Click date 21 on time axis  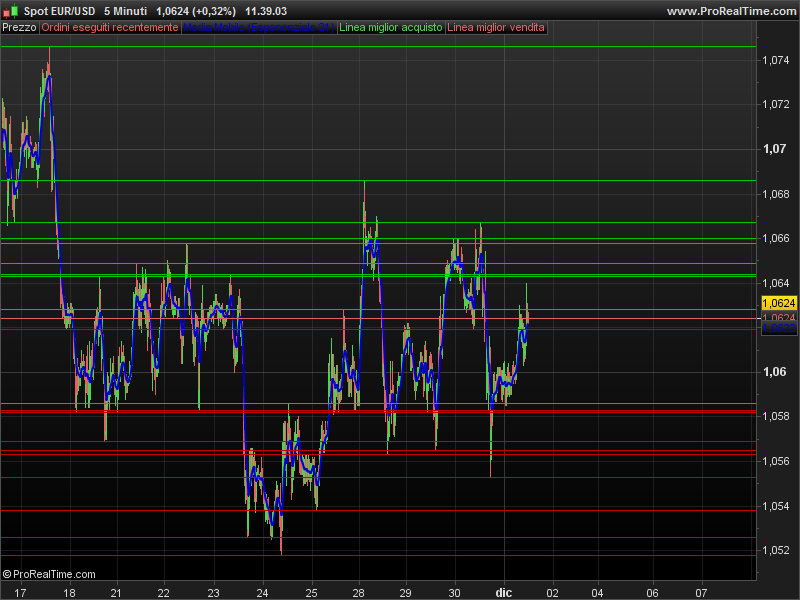(116, 593)
